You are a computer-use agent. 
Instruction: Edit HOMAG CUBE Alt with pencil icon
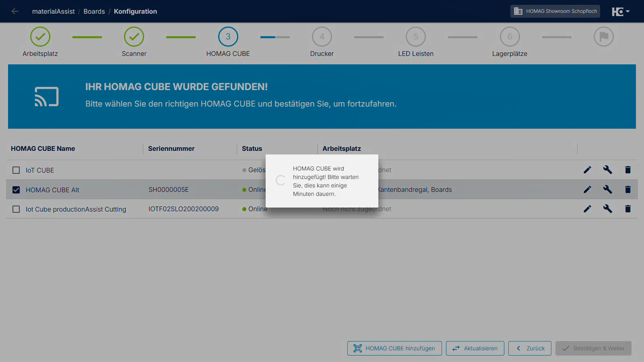[x=587, y=189]
